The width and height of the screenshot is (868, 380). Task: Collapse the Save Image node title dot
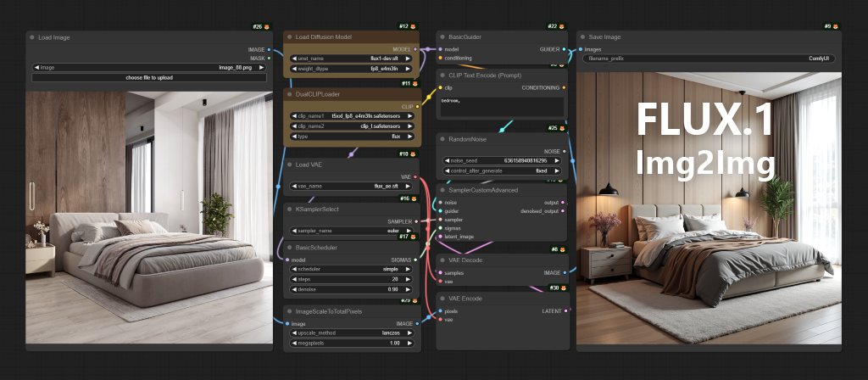[x=581, y=37]
